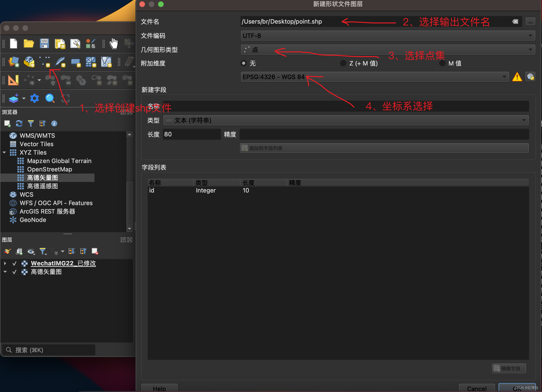This screenshot has width=542, height=392.
Task: Select the Z (+ M 值) radio button
Action: tap(343, 63)
